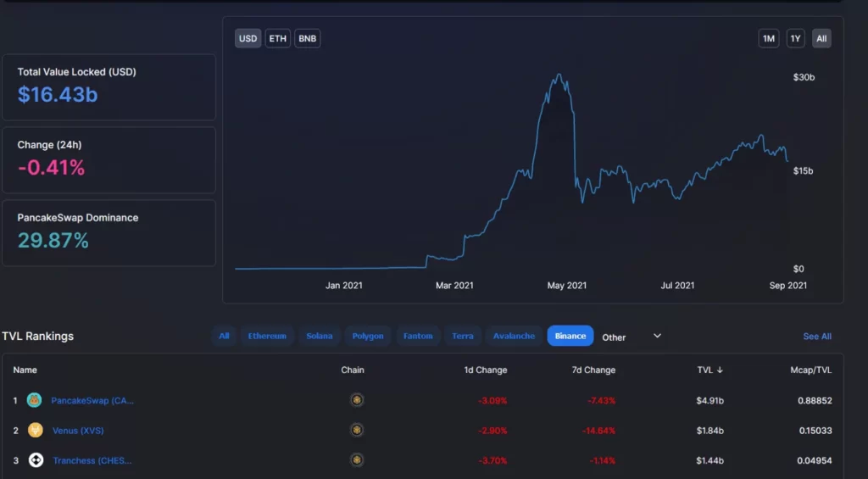Screen dimensions: 868x479
Task: Sort table by 7d Change column
Action: (x=593, y=370)
